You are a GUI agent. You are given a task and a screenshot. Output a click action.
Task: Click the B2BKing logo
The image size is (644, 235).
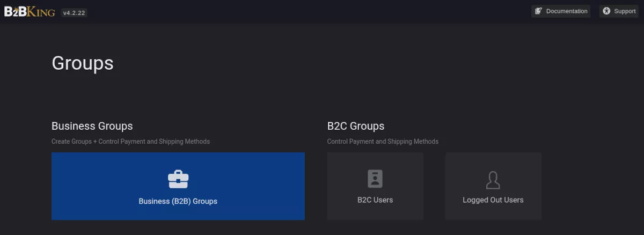(x=30, y=11)
